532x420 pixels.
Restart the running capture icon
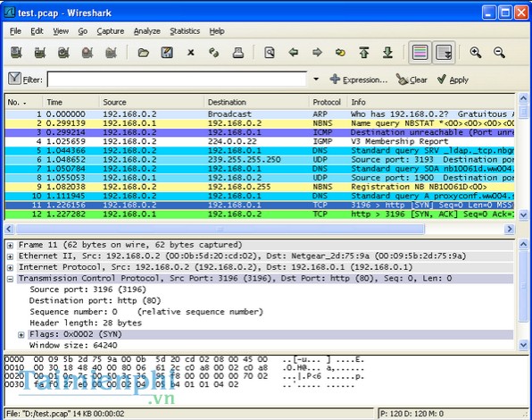(111, 53)
